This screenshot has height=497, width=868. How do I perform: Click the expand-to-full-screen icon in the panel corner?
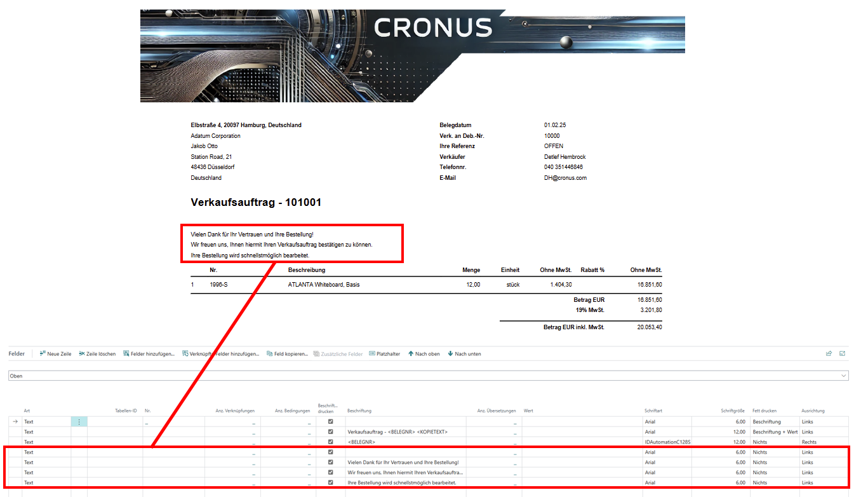843,353
